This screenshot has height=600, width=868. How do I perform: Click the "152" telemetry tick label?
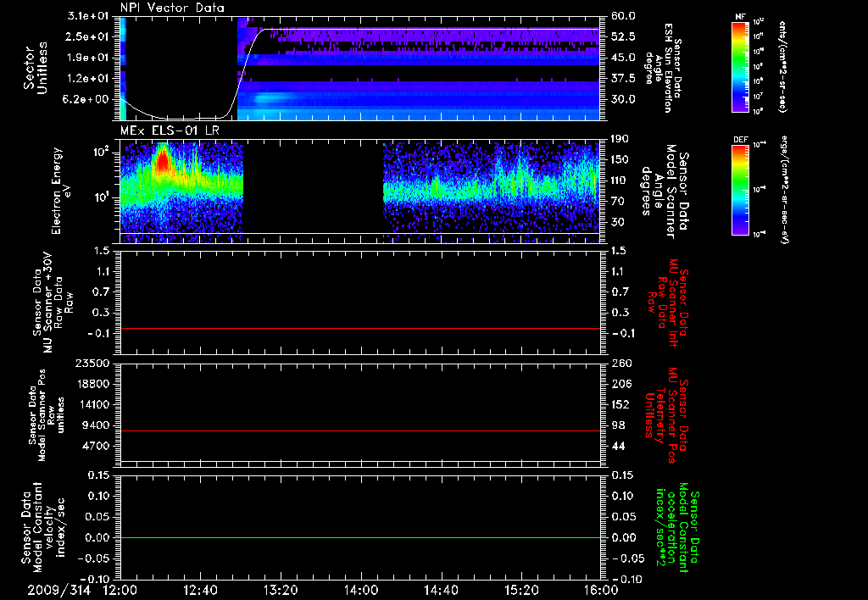pyautogui.click(x=621, y=404)
